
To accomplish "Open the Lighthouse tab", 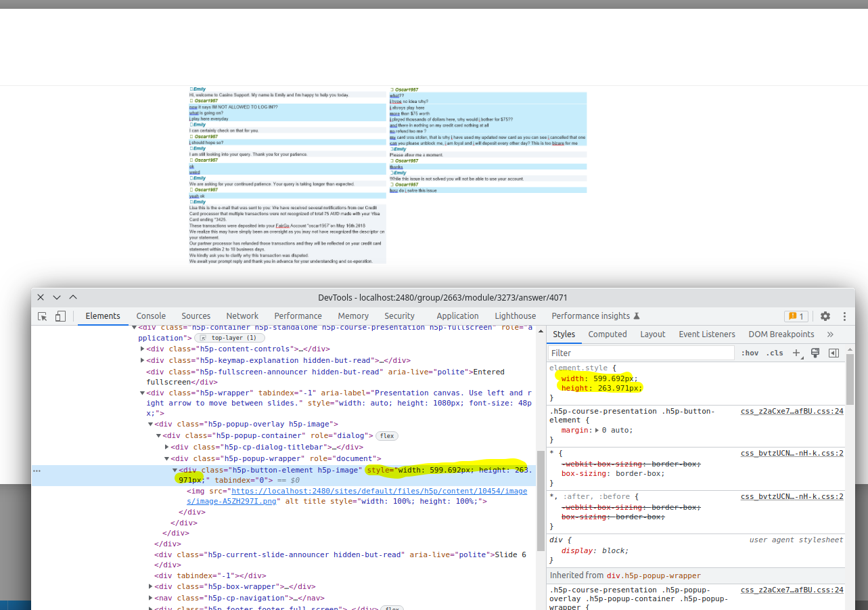I will point(515,316).
